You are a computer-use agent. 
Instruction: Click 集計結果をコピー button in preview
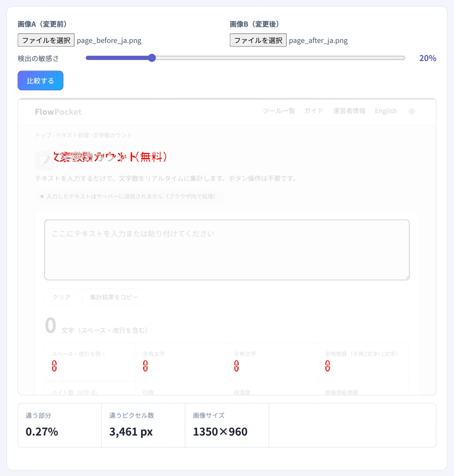[114, 297]
